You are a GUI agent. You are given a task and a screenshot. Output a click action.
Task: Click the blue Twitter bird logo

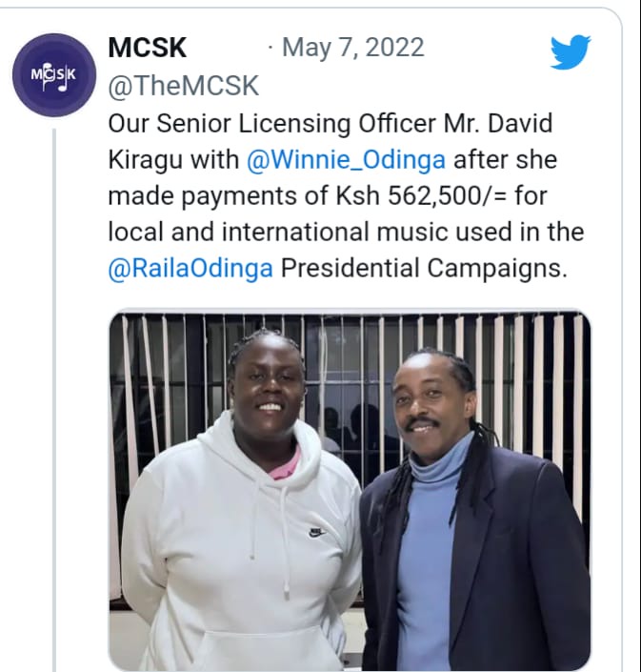click(571, 51)
